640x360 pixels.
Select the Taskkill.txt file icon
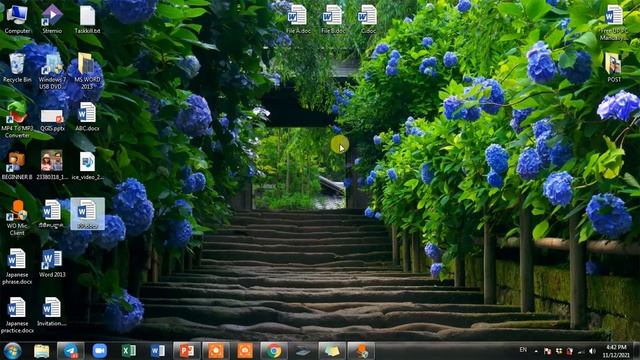coord(87,19)
